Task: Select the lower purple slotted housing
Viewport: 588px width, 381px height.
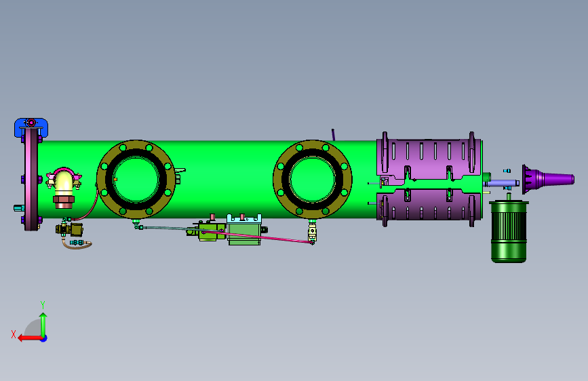Action: pos(429,207)
